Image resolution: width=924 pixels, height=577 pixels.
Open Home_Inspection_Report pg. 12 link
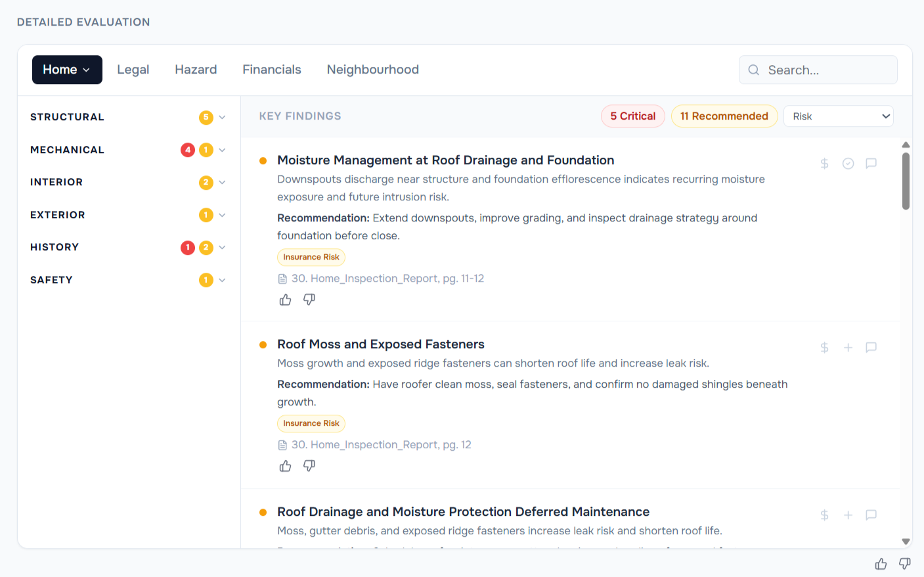click(x=382, y=445)
